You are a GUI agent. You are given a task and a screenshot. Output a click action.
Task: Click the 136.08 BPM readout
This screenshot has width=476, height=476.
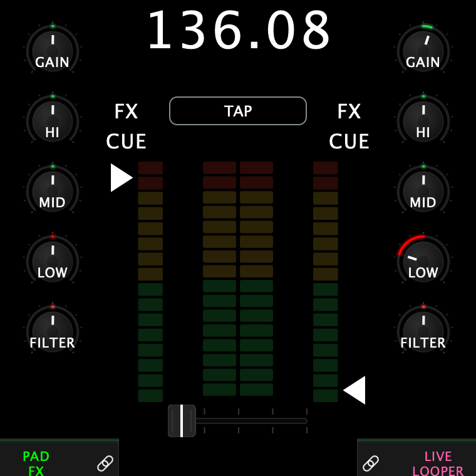click(x=239, y=29)
